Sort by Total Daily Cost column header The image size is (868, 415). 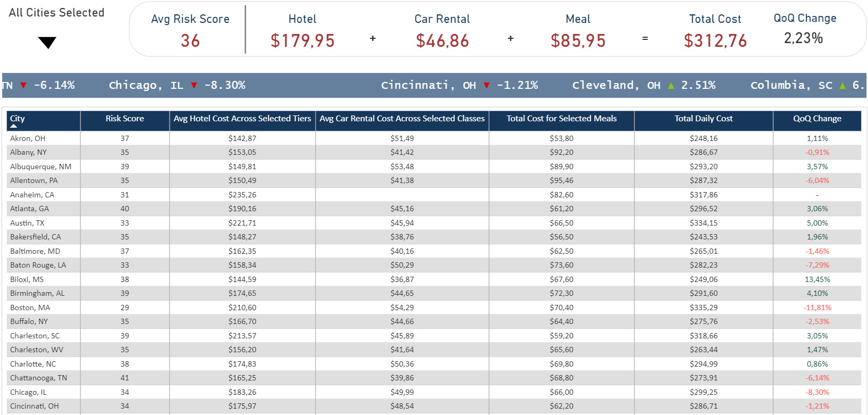coord(703,119)
